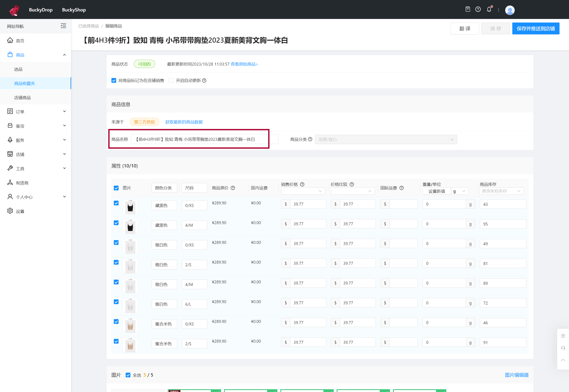Image resolution: width=569 pixels, height=392 pixels.
Task: Open the customer service headset icon
Action: coord(563,348)
